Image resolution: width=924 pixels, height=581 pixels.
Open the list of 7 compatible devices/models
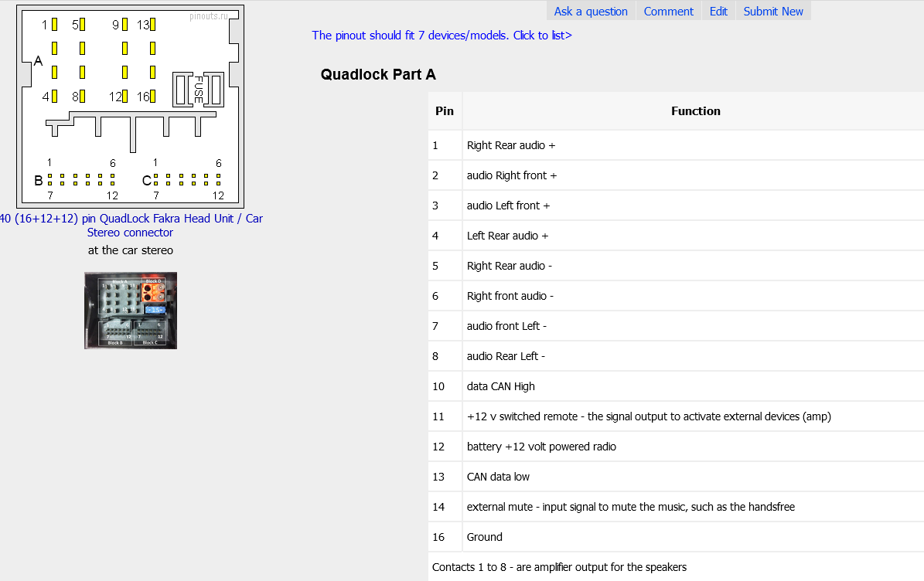pos(442,35)
